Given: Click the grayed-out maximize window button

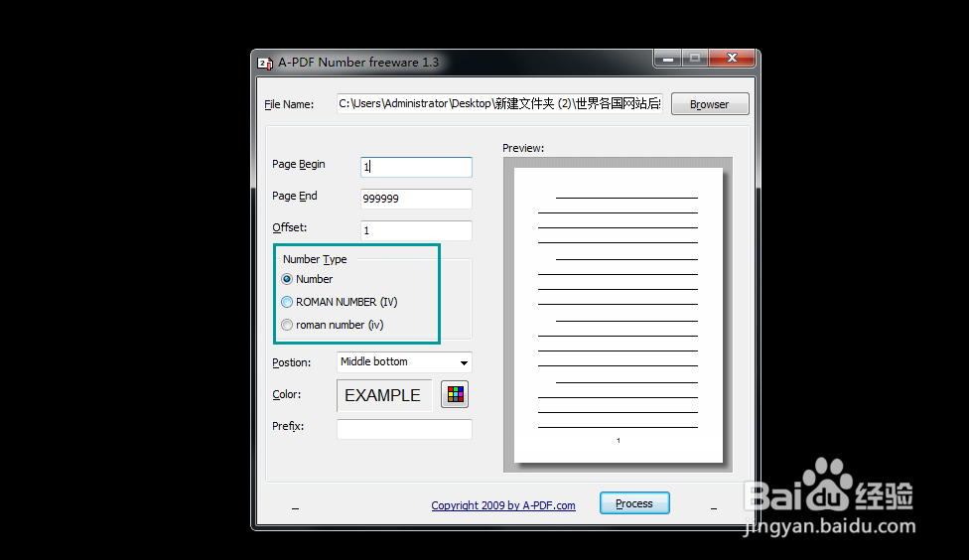Looking at the screenshot, I should 695,59.
